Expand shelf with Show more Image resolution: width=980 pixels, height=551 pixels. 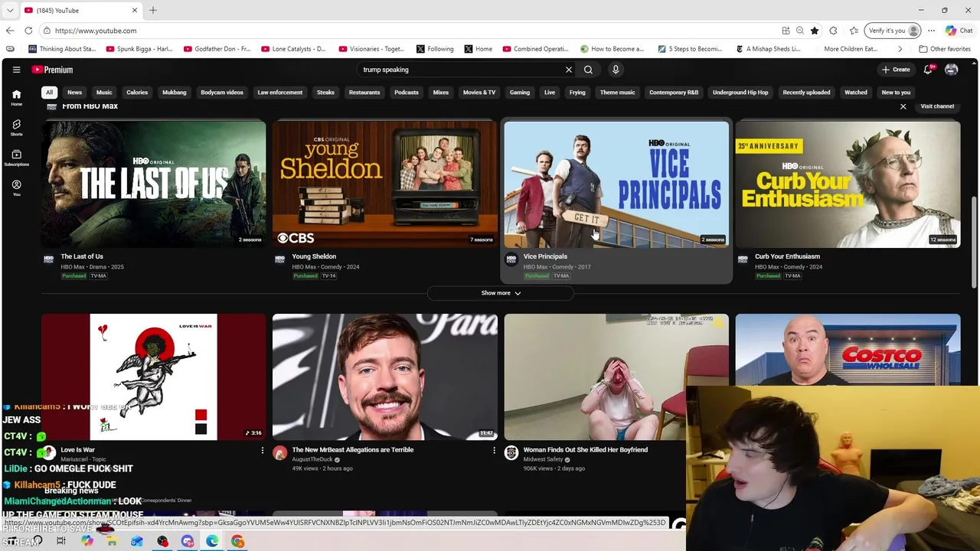pos(501,293)
